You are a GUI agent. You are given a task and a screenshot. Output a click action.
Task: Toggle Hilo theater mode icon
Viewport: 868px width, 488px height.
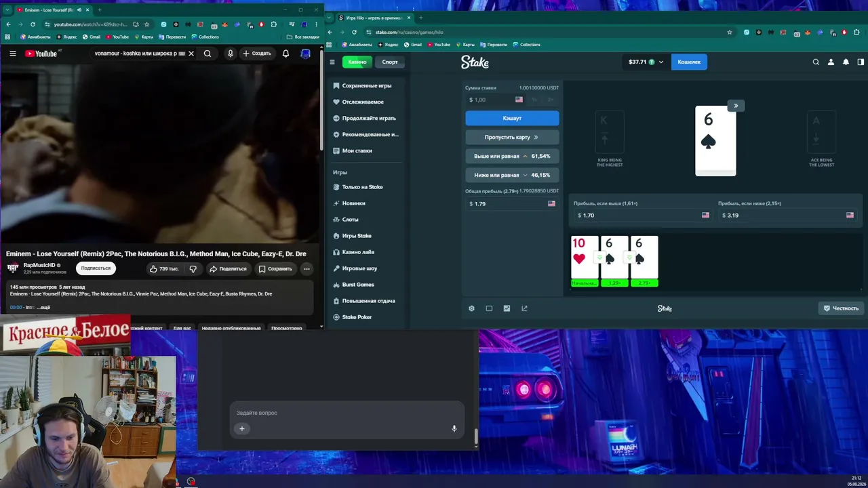click(x=489, y=308)
